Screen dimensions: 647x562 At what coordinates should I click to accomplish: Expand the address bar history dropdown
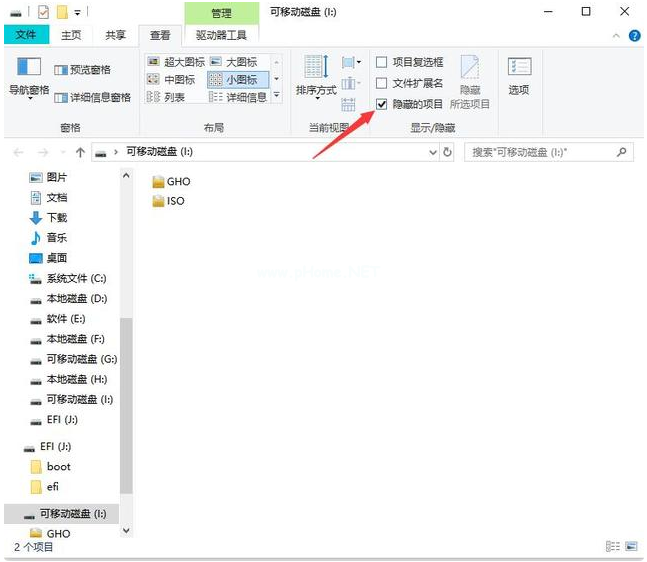[x=432, y=152]
